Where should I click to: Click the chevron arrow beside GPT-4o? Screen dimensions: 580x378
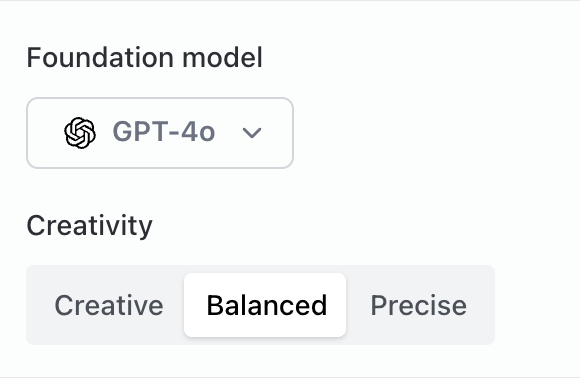click(x=252, y=133)
